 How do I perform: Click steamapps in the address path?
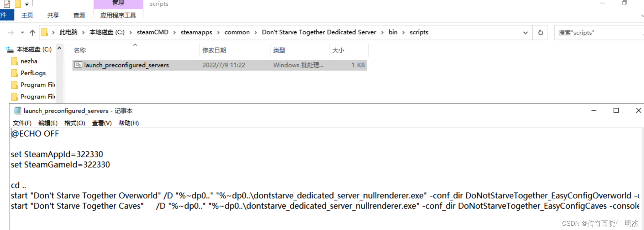[x=196, y=32]
